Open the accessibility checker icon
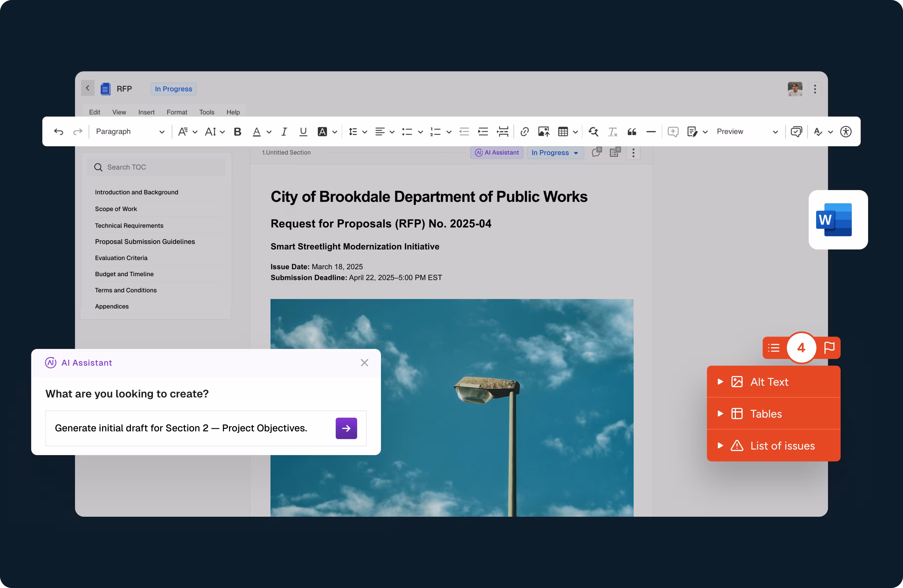 [846, 132]
